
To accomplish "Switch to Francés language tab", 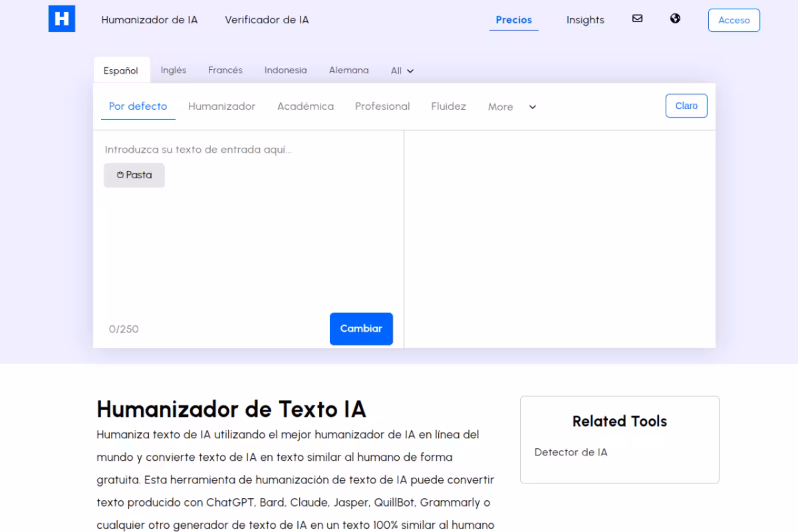I will pos(225,70).
